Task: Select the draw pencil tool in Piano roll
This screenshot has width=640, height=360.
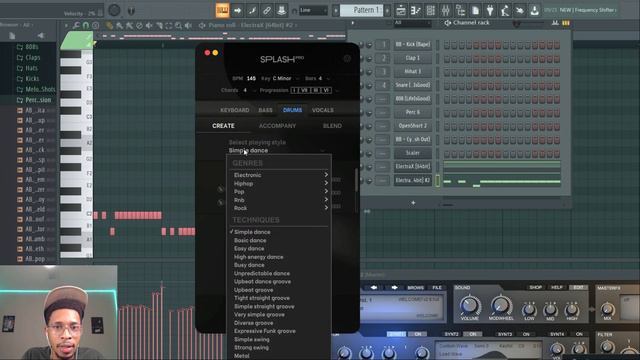Action: [109, 25]
